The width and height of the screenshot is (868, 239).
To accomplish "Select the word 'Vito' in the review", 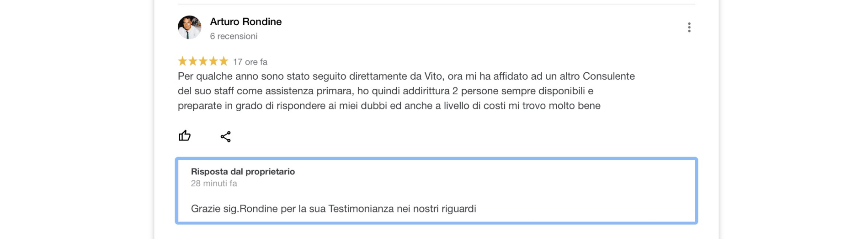I will [x=433, y=76].
